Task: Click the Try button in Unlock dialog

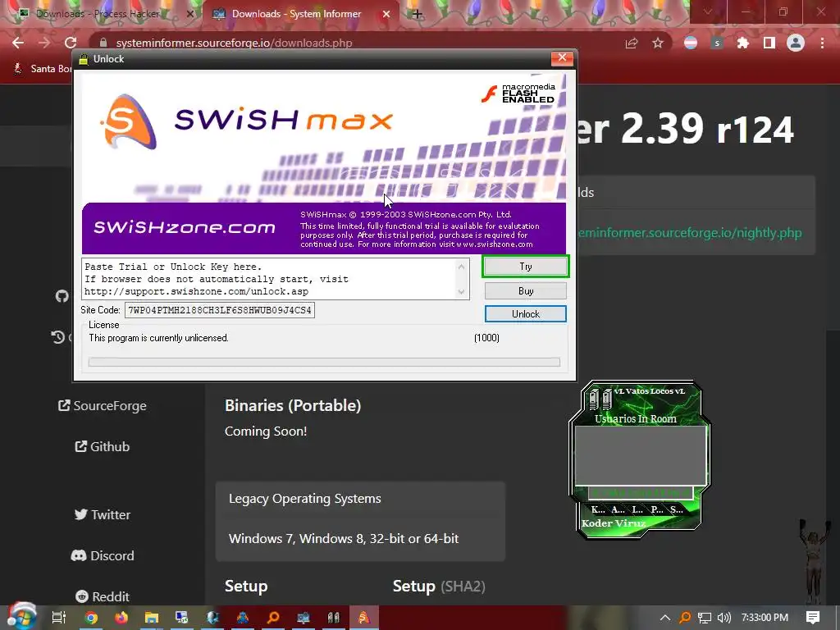Action: [525, 267]
